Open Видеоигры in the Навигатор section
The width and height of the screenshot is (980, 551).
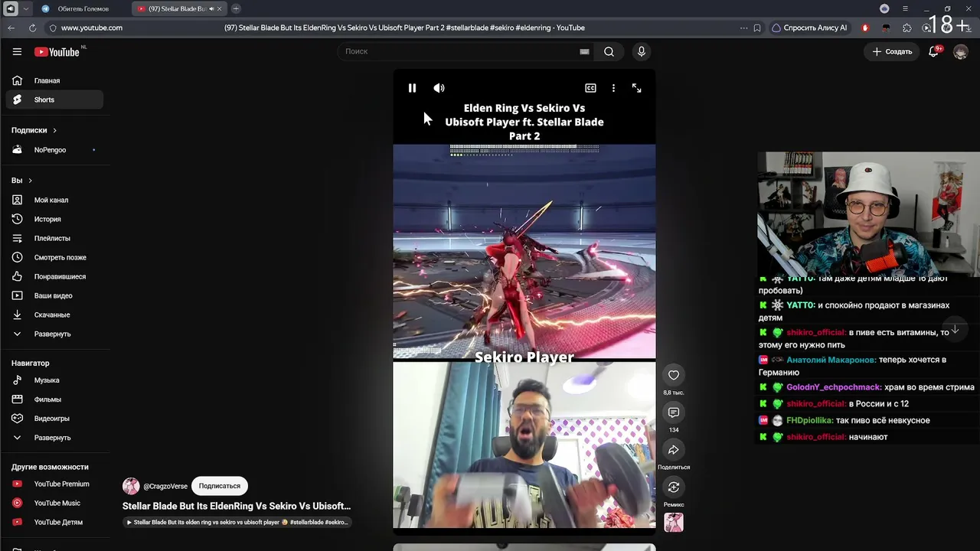click(54, 419)
